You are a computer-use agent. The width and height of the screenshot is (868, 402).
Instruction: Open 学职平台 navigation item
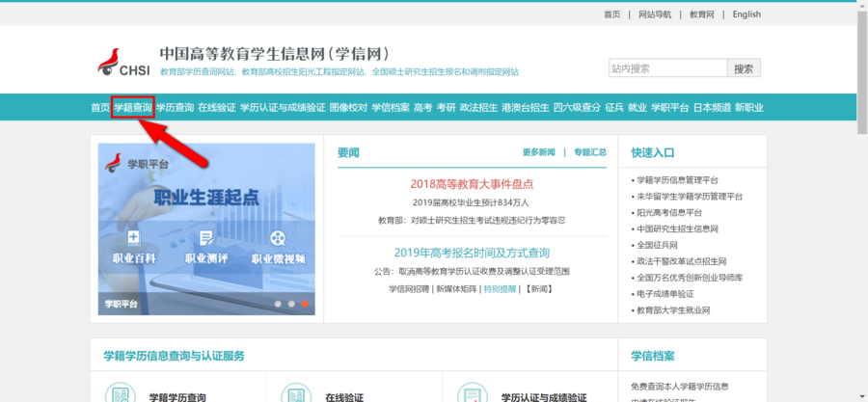(670, 108)
